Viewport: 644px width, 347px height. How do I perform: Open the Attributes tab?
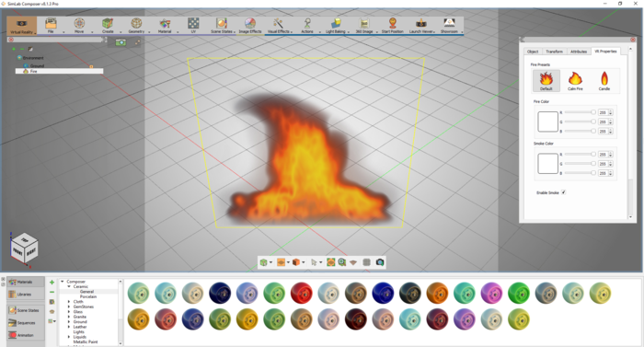click(x=579, y=52)
